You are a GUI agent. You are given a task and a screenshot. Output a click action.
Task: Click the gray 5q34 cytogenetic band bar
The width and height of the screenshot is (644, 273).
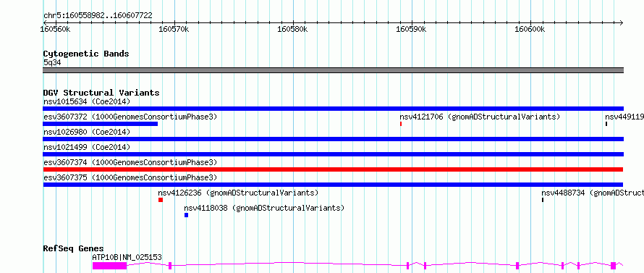333,70
